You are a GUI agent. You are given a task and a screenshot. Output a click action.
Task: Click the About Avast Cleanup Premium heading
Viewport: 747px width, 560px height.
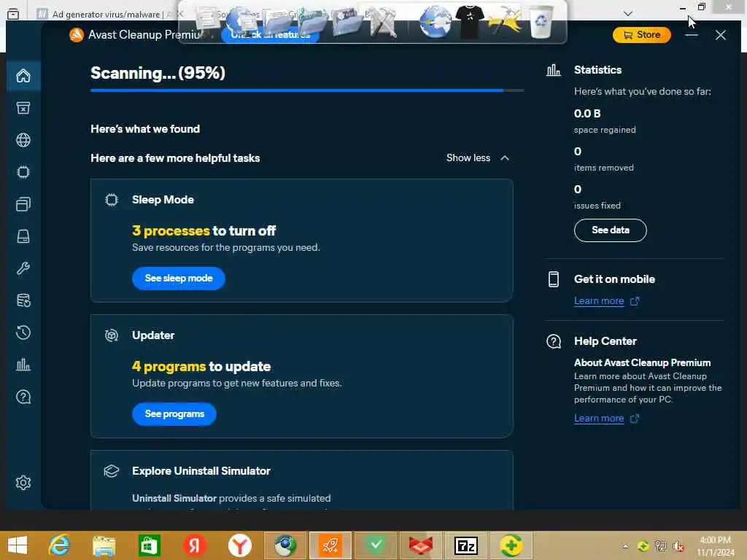point(642,363)
